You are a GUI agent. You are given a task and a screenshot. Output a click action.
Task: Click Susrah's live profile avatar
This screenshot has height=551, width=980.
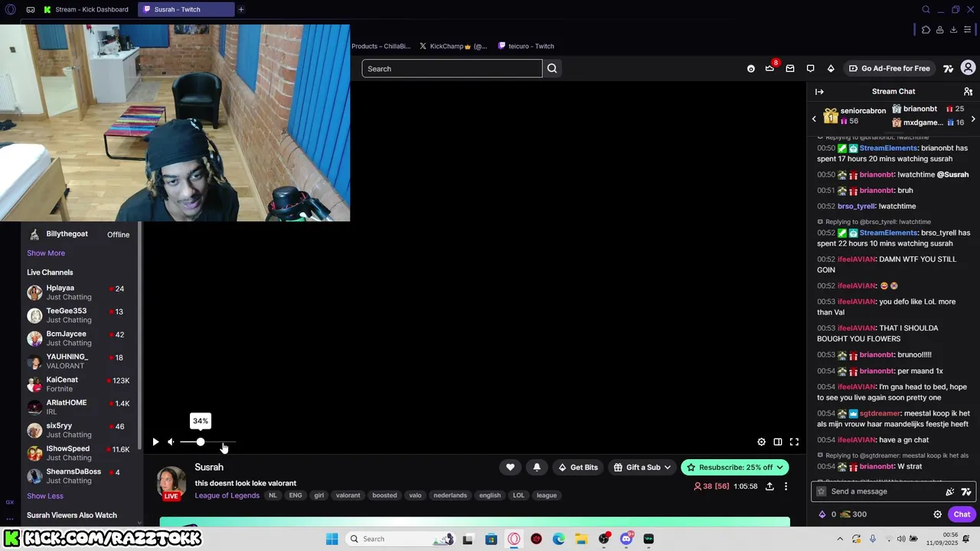click(x=171, y=483)
